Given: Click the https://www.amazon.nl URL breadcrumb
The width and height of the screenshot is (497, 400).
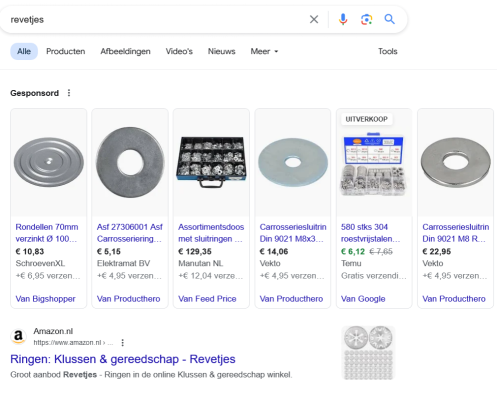Looking at the screenshot, I should (73, 342).
